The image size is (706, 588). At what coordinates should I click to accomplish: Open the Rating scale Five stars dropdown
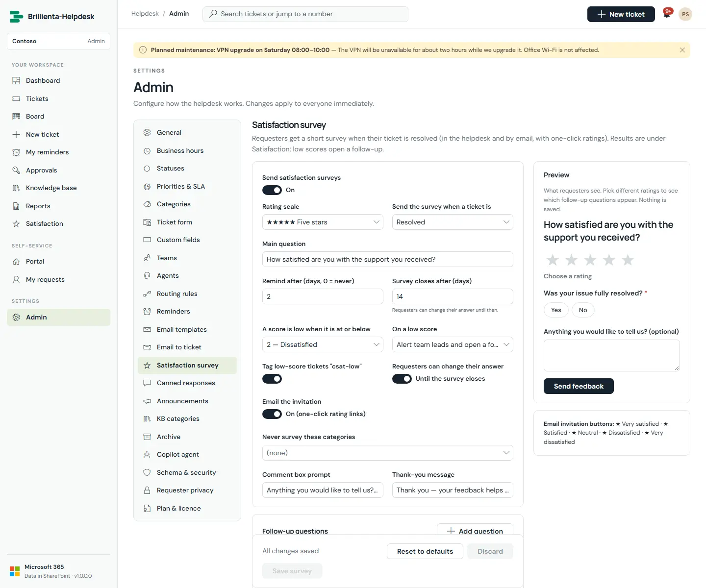point(323,222)
